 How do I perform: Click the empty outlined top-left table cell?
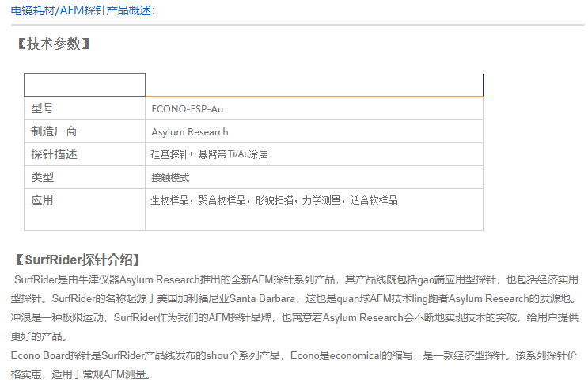(x=85, y=85)
